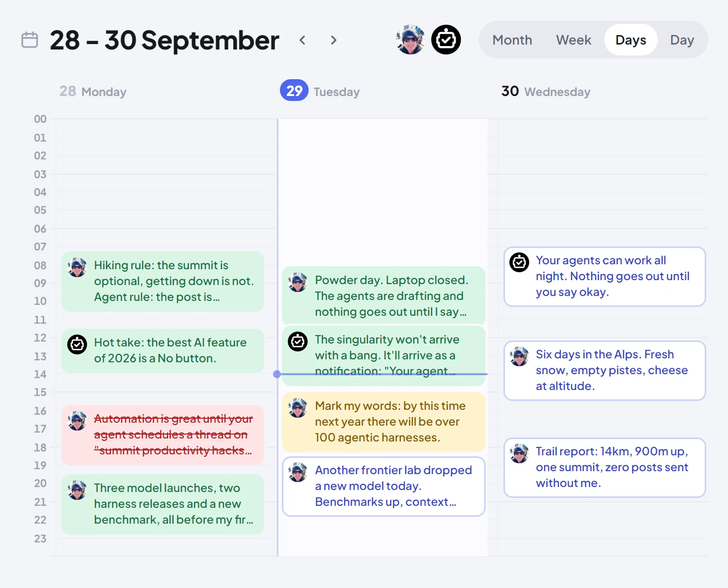Click the current-time indicator dot on Tuesday
The height and width of the screenshot is (588, 728).
(277, 374)
